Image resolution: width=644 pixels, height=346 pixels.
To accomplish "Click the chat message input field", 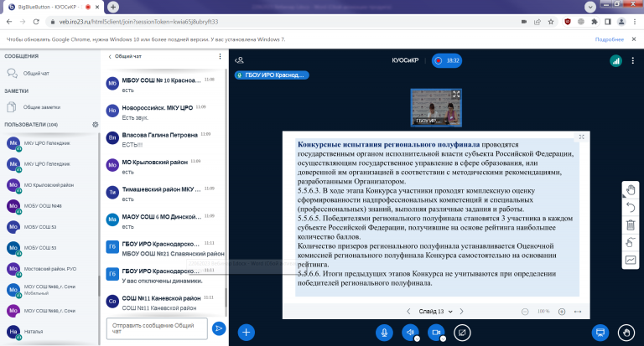I will pyautogui.click(x=155, y=328).
